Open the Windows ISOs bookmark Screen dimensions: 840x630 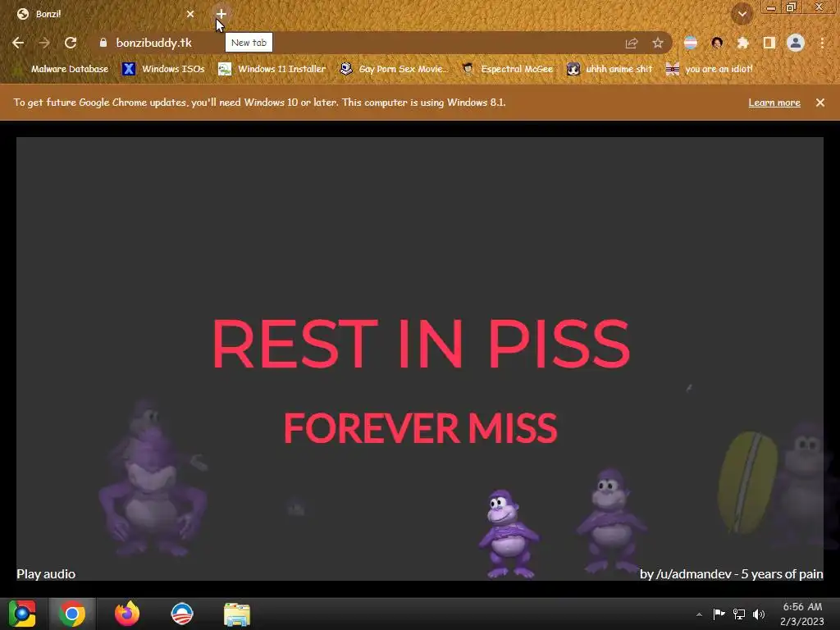(163, 69)
